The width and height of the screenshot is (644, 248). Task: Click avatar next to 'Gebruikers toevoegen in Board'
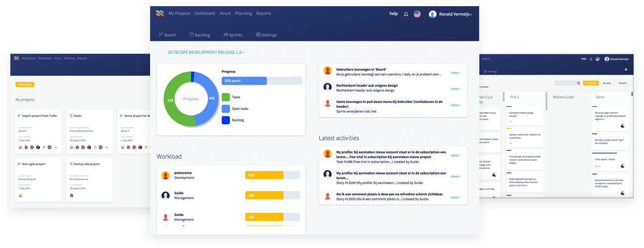pyautogui.click(x=327, y=70)
